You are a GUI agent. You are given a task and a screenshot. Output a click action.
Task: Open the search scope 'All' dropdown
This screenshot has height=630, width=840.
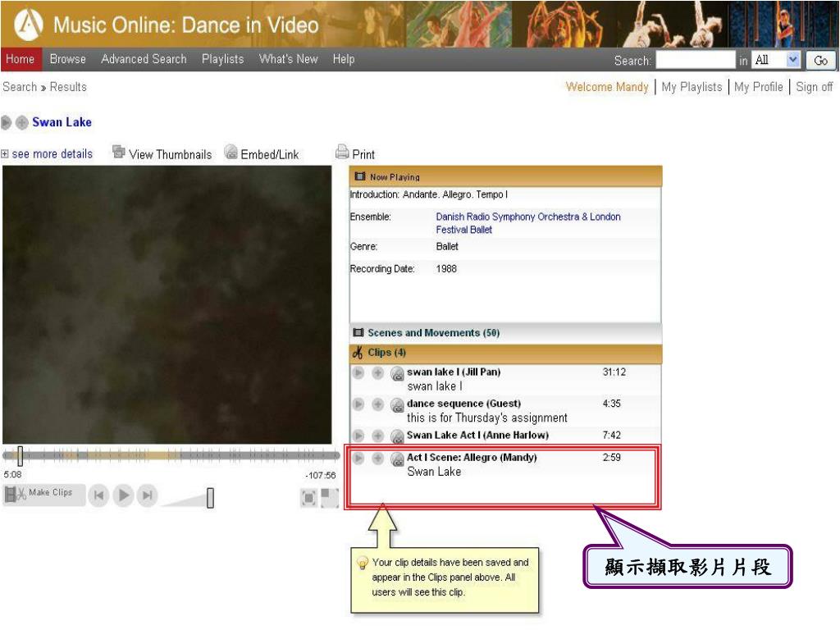point(776,60)
